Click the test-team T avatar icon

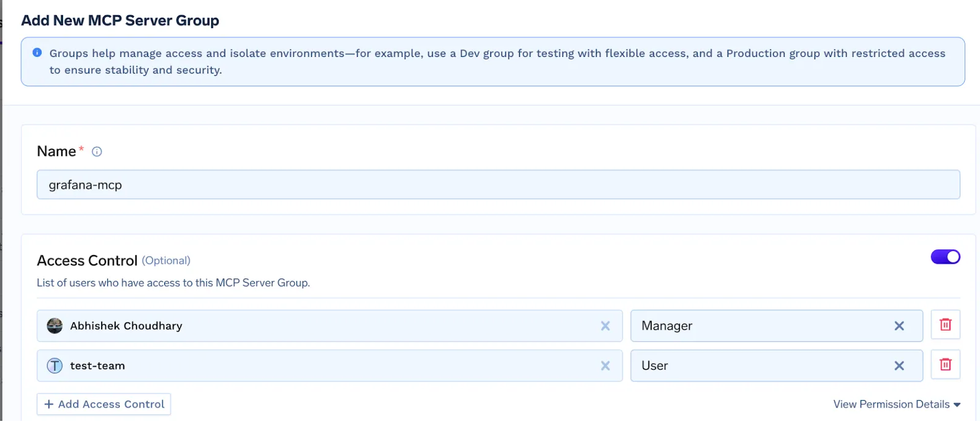(x=55, y=366)
